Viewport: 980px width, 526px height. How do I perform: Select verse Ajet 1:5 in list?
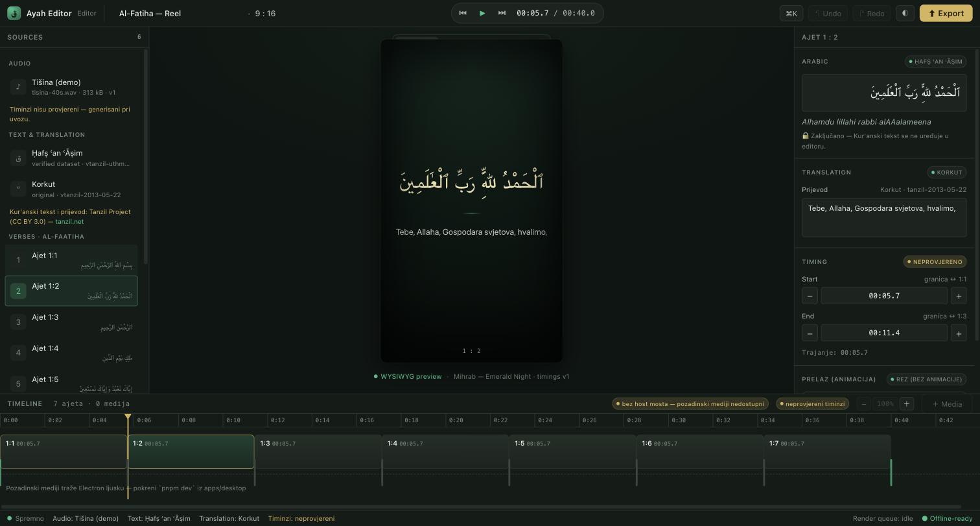(71, 383)
